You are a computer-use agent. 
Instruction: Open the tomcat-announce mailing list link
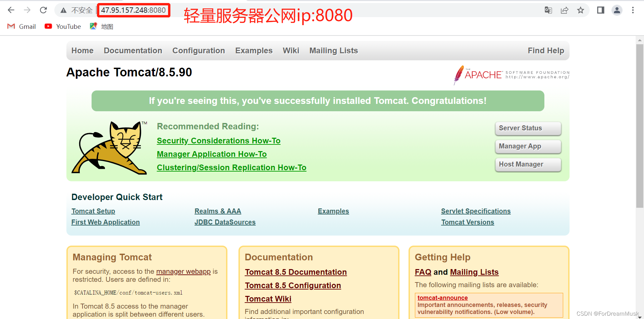(x=442, y=298)
